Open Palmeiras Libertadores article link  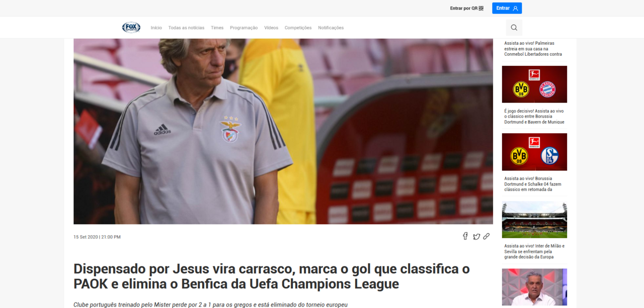[x=533, y=49]
